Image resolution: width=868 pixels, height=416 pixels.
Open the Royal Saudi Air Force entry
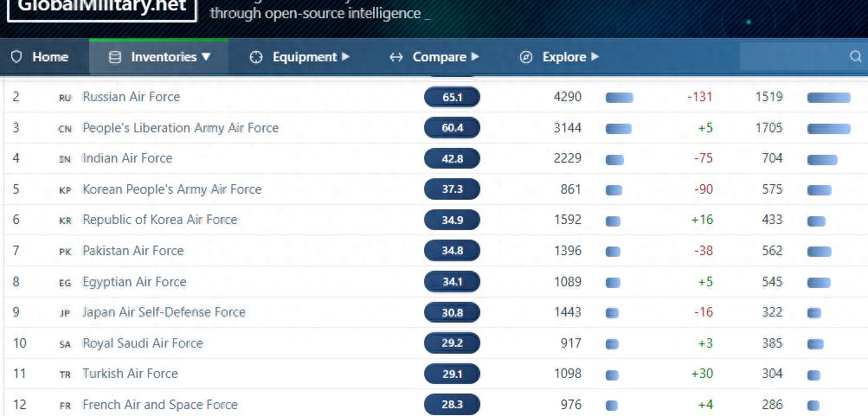click(142, 343)
